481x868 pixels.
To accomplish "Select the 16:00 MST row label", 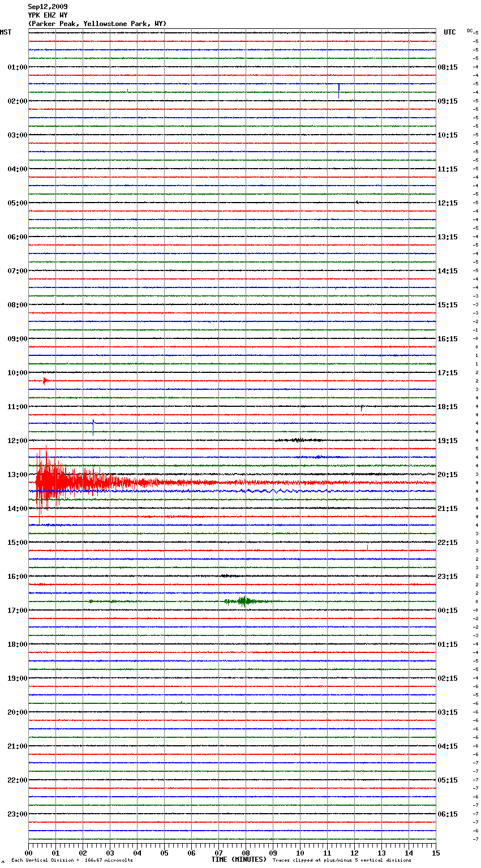I will pyautogui.click(x=17, y=577).
